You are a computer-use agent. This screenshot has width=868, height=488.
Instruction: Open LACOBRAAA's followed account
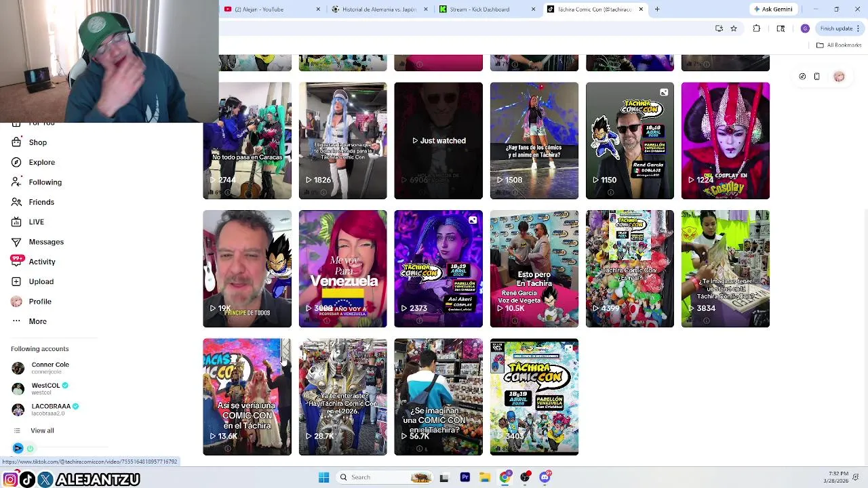click(45, 409)
